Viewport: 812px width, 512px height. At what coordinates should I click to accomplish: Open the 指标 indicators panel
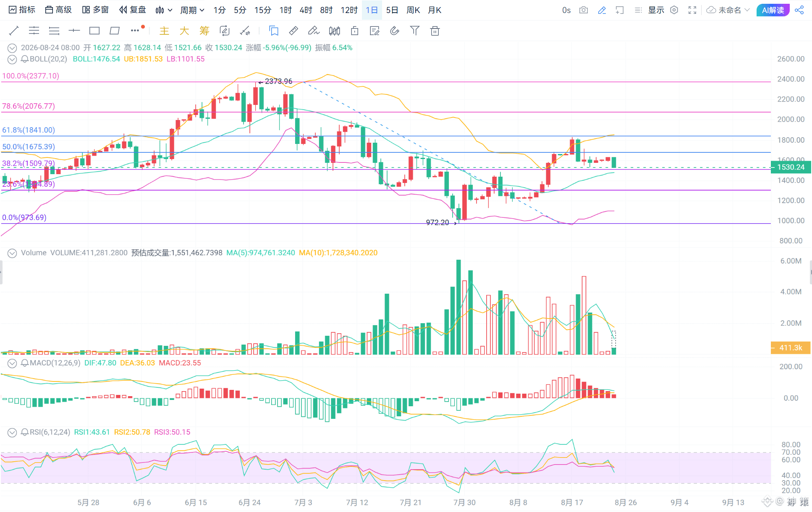pos(22,10)
